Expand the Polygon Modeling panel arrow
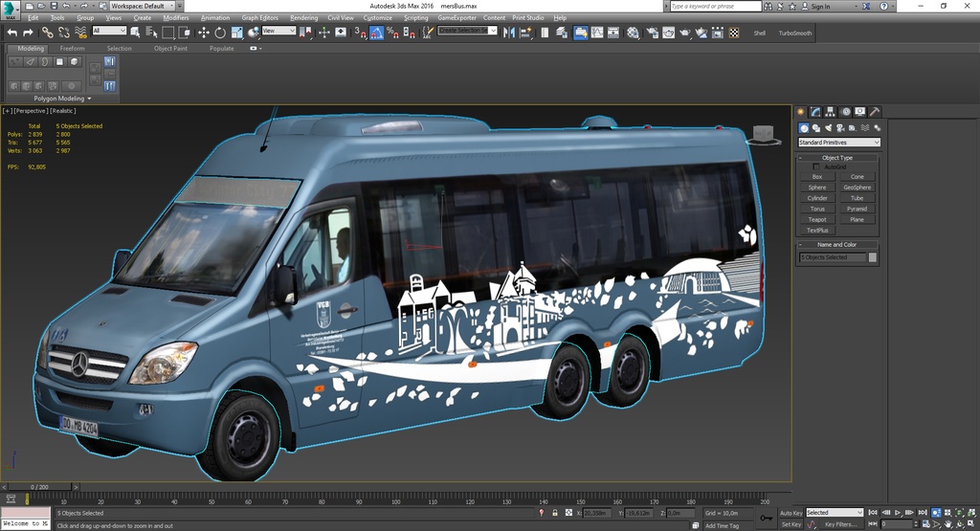Viewport: 980px width, 531px height. click(x=89, y=99)
